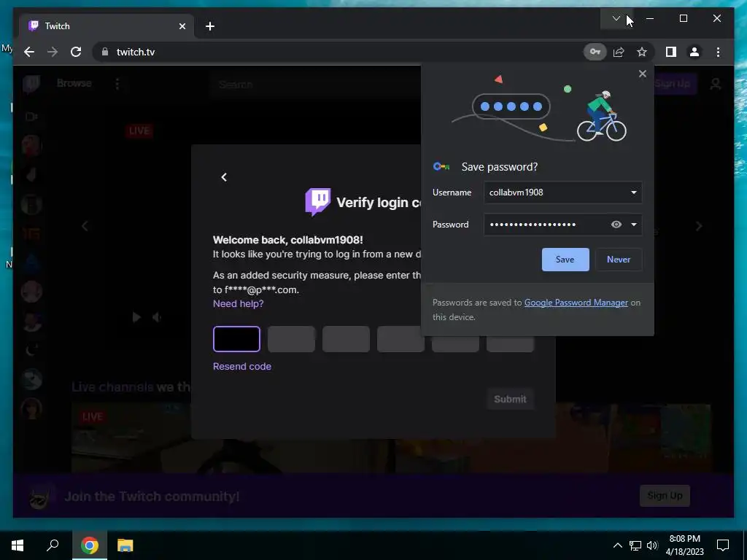Click the browser forward arrow
Viewport: 747px width, 560px height.
point(53,52)
